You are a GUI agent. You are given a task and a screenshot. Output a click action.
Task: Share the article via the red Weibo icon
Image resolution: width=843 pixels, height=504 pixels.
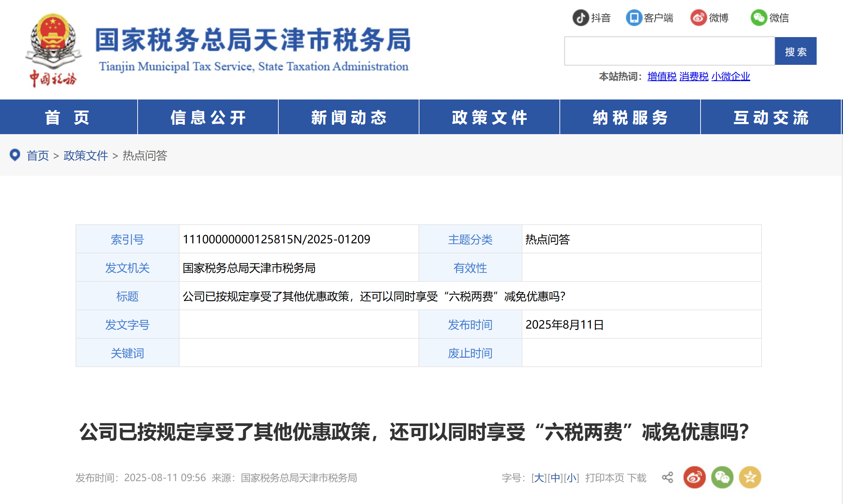694,477
